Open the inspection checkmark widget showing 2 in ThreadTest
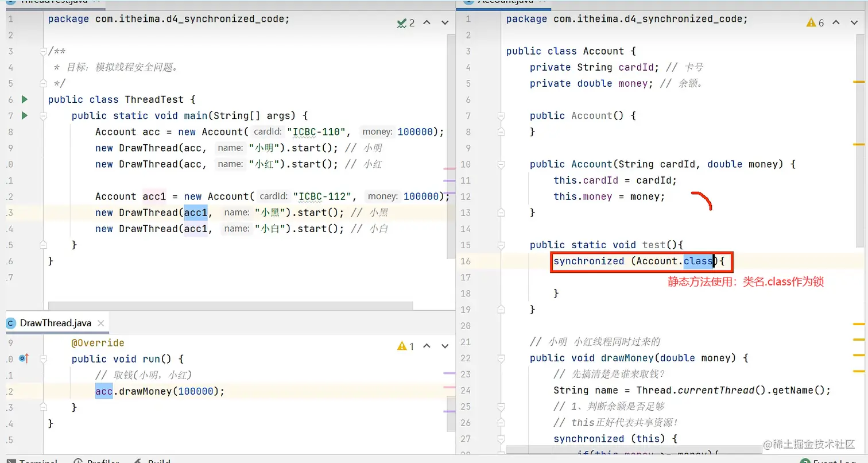The image size is (868, 463). [x=406, y=23]
